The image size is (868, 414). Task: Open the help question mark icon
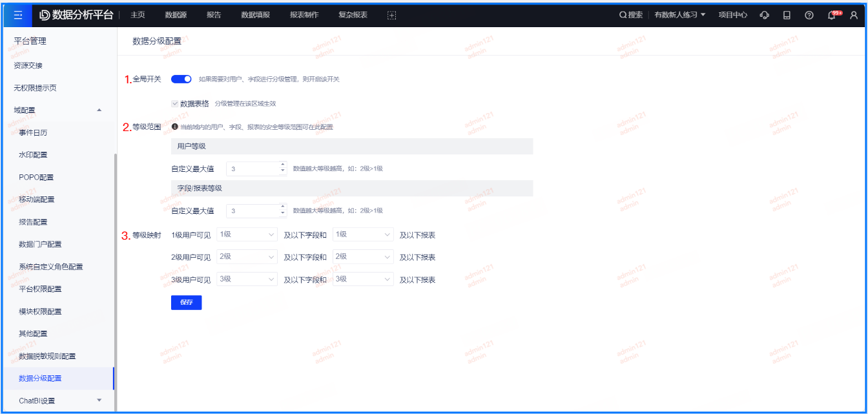809,15
